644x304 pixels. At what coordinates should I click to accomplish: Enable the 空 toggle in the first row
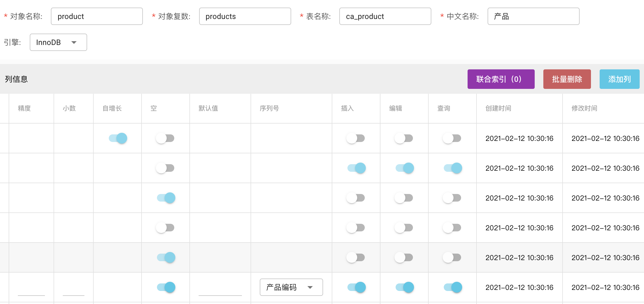165,138
